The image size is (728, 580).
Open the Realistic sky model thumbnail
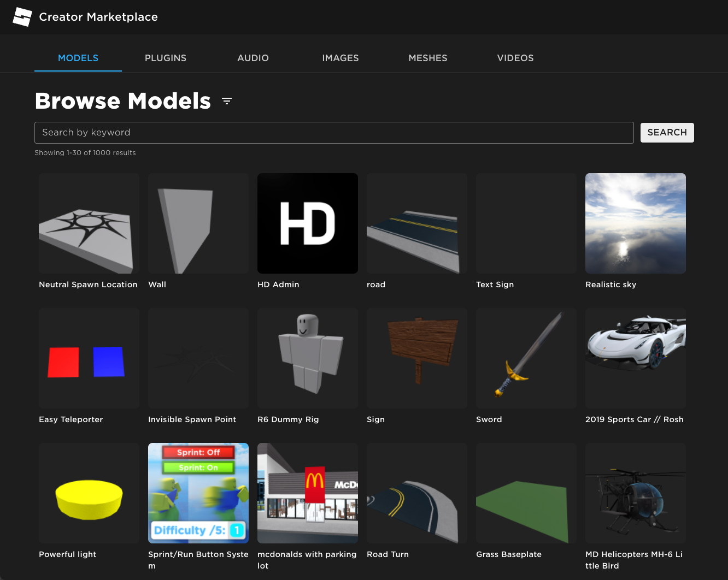(635, 223)
